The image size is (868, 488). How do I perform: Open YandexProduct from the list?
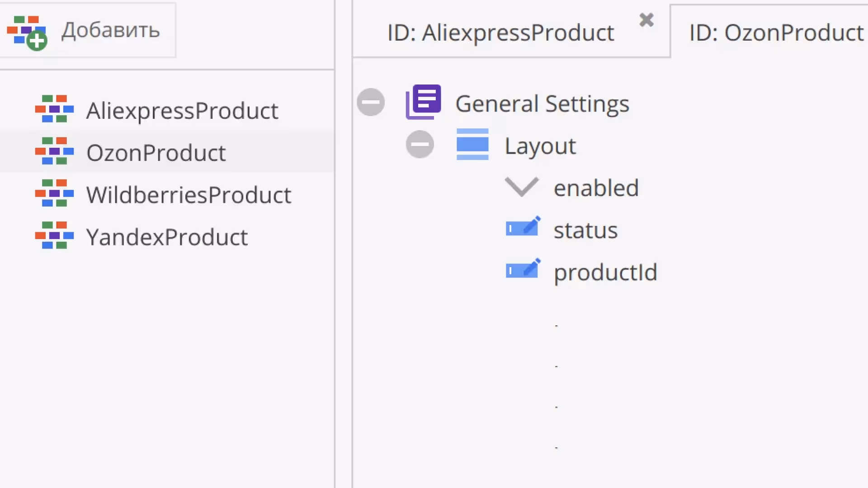tap(167, 237)
